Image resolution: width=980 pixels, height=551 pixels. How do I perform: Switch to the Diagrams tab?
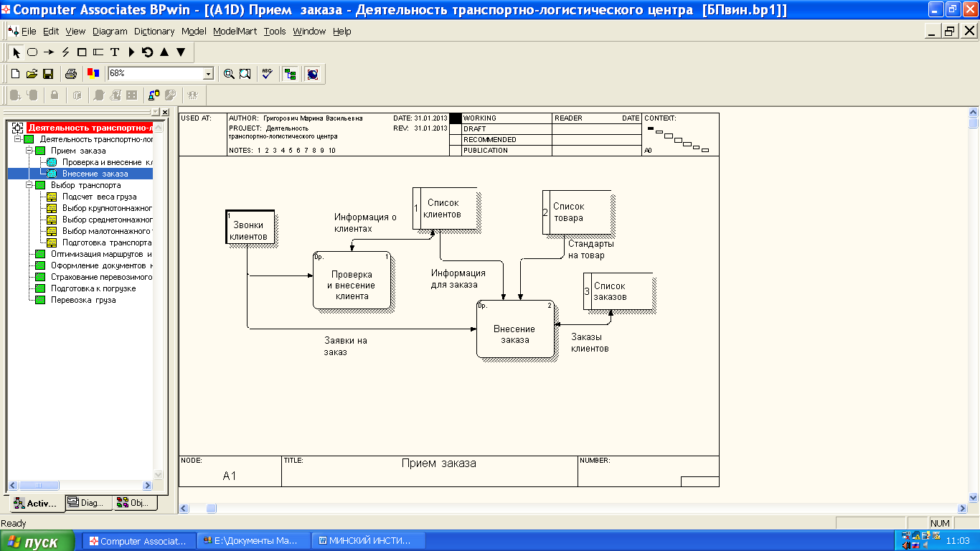tap(89, 503)
